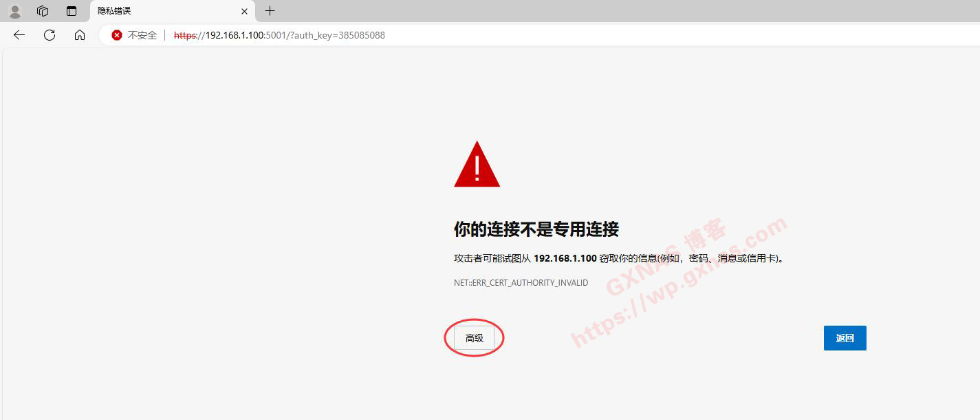Go back with the arrow button

[x=19, y=35]
